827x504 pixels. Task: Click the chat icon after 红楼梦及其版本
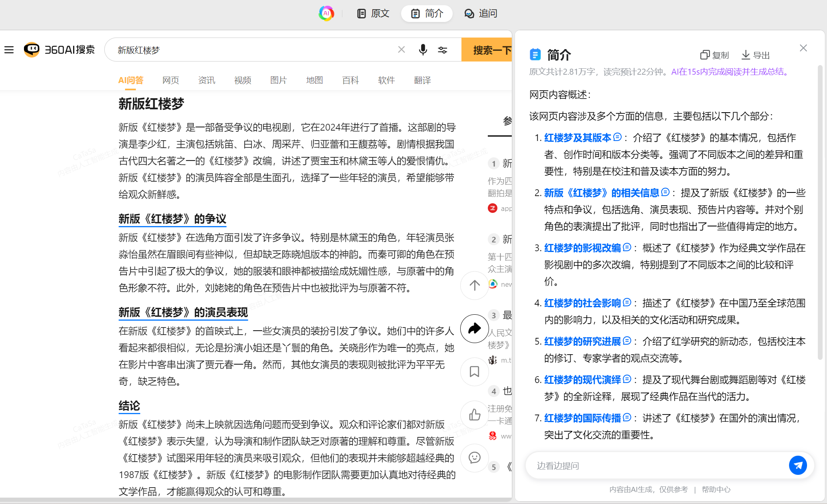pos(617,137)
